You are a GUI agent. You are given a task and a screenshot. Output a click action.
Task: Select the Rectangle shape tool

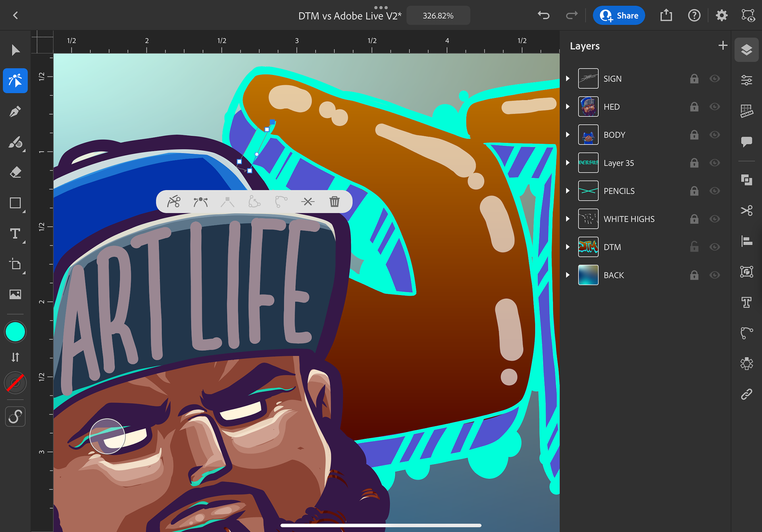pos(15,203)
